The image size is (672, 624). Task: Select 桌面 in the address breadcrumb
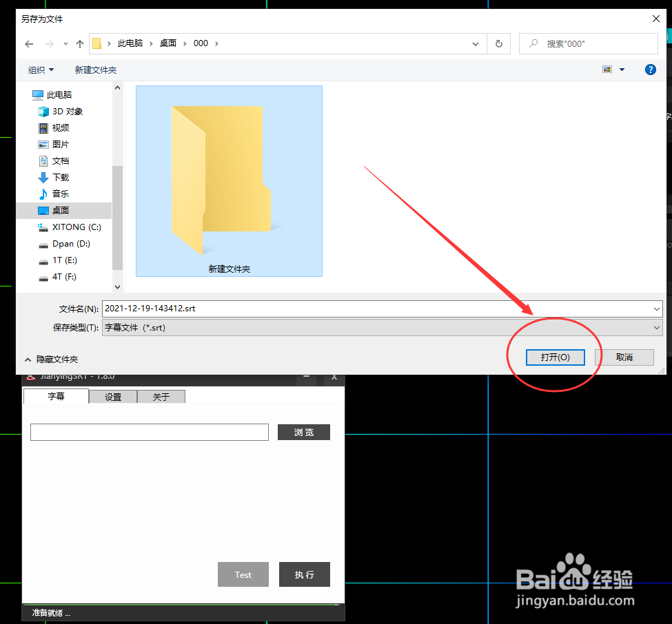pyautogui.click(x=168, y=43)
